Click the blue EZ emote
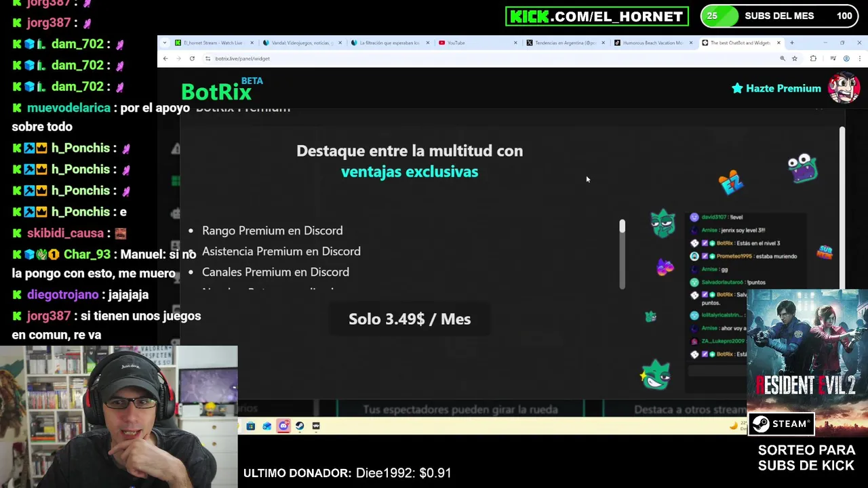The height and width of the screenshot is (488, 868). [731, 182]
